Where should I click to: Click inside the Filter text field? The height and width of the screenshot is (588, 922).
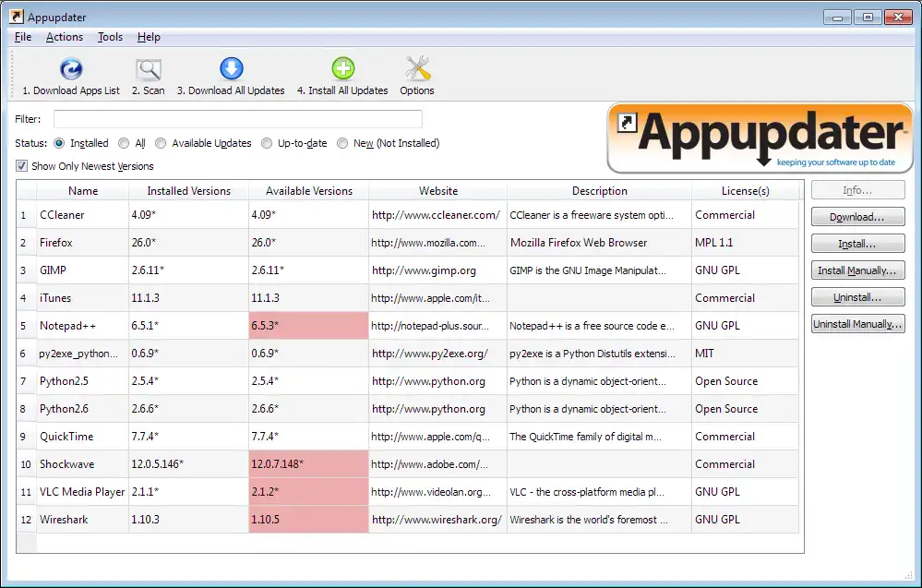(x=237, y=119)
